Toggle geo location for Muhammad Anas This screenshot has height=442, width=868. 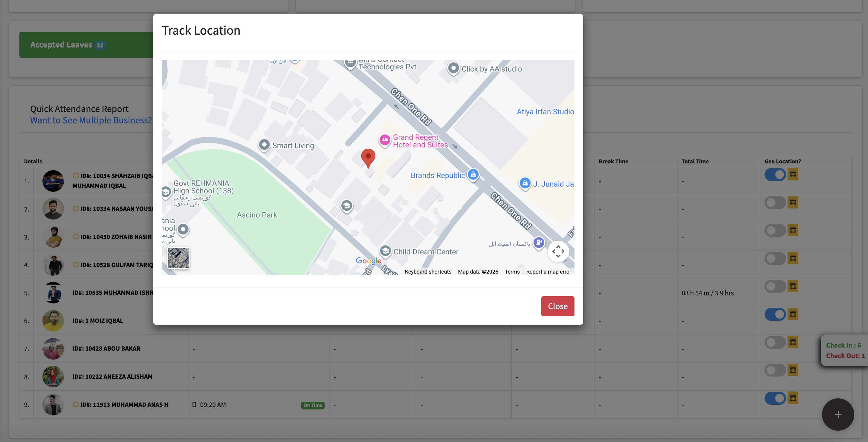(775, 398)
